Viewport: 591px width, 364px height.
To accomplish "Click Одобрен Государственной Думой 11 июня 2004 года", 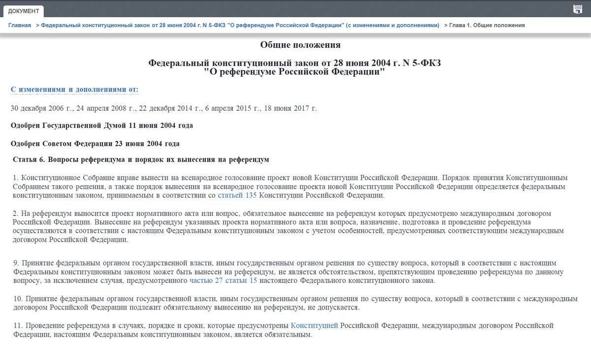I will pyautogui.click(x=102, y=125).
